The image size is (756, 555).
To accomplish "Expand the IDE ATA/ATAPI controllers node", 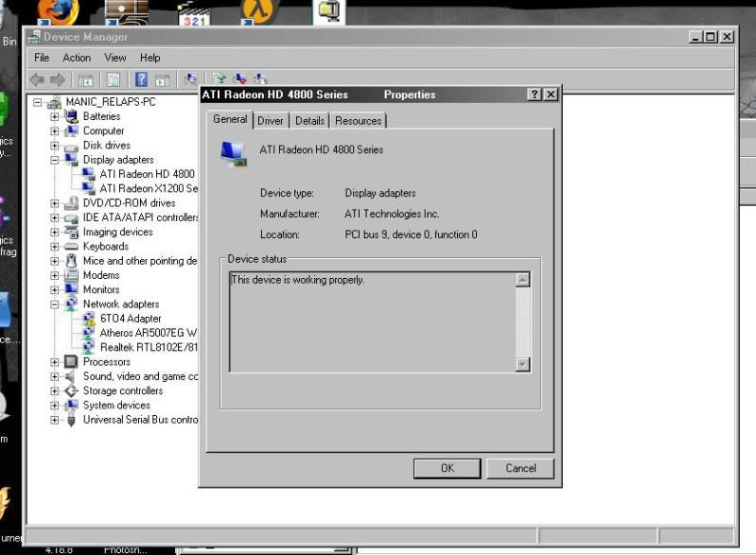I will click(55, 217).
